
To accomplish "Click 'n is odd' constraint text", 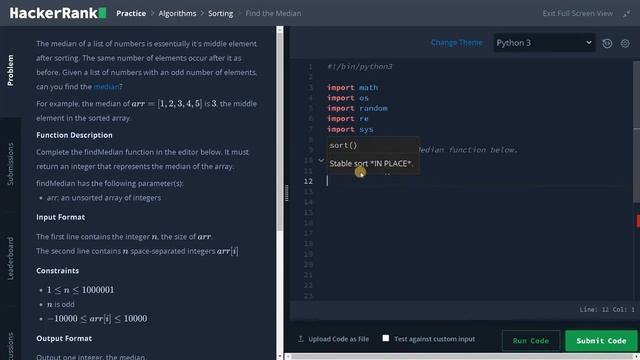I will [60, 304].
